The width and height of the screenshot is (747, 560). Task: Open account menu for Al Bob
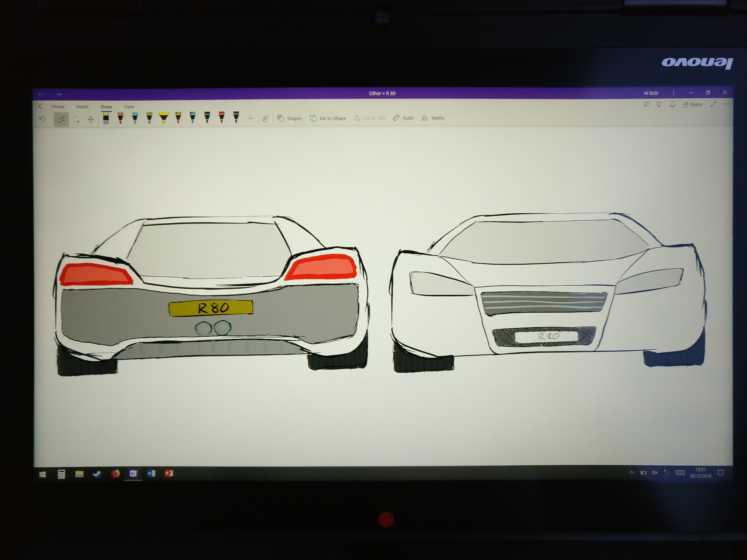[x=651, y=93]
